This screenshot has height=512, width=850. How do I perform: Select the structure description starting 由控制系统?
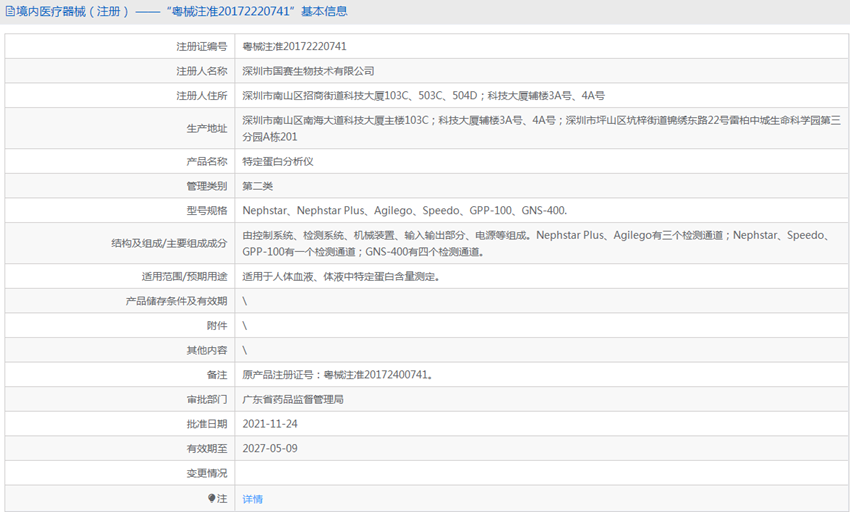point(538,244)
